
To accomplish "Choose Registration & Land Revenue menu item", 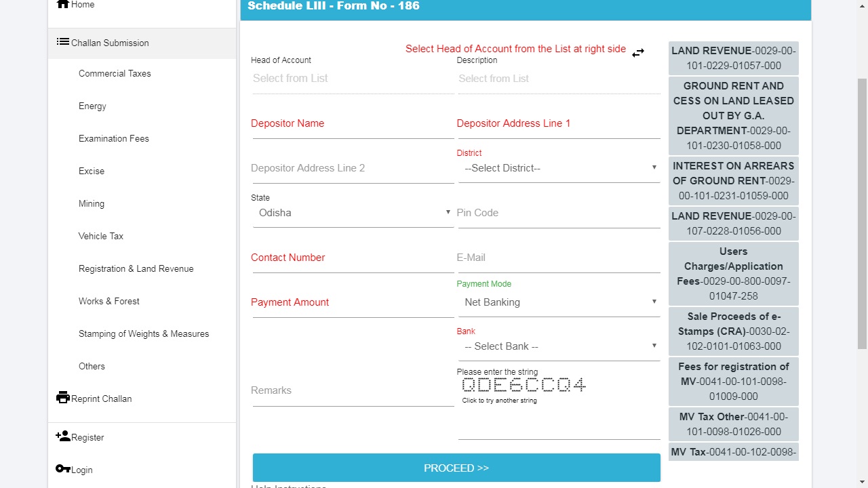I will [136, 268].
